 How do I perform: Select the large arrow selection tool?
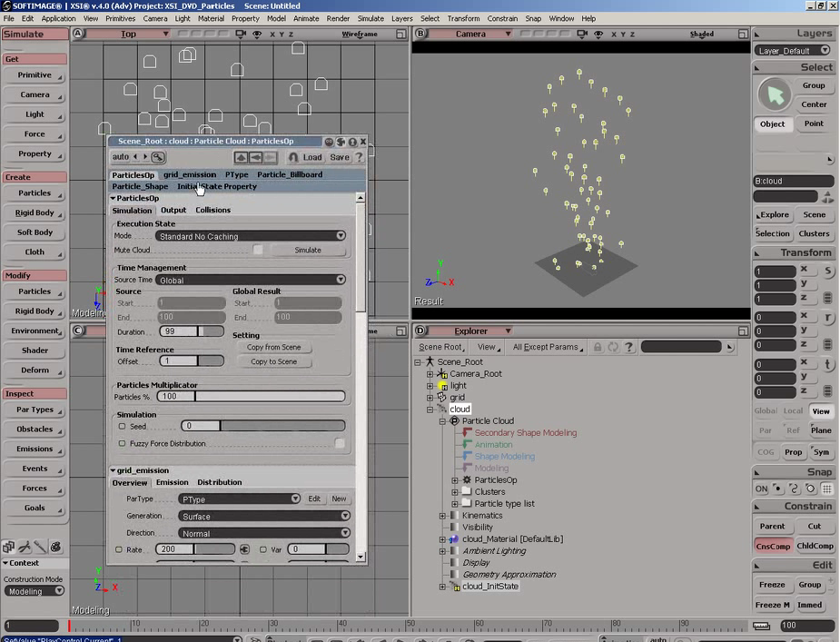click(775, 94)
